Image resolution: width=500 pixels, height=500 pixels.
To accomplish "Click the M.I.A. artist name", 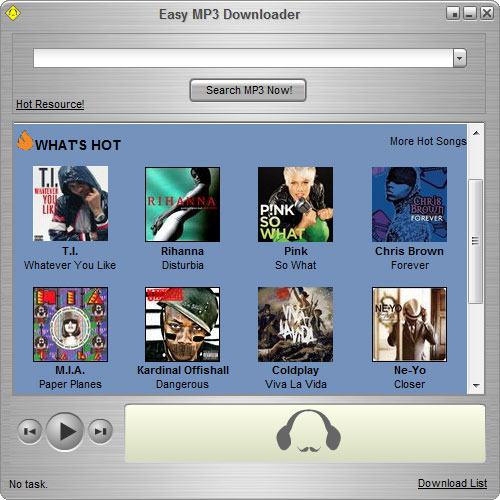I will (70, 370).
